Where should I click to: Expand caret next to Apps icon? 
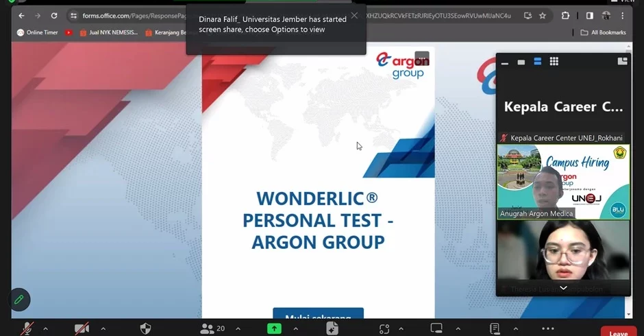pyautogui.click(x=401, y=328)
